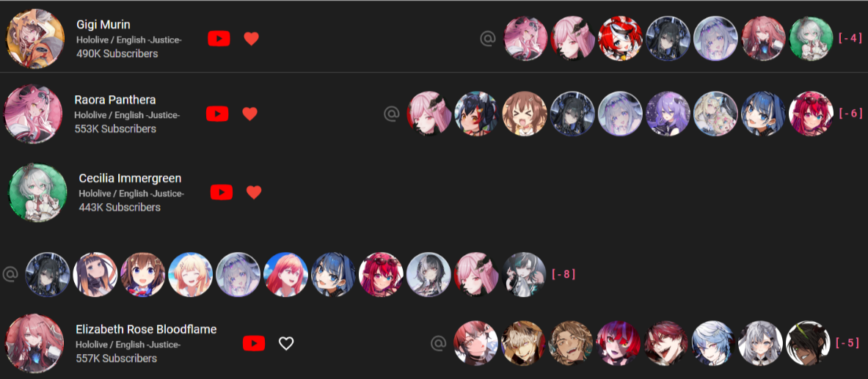Viewport: 868px width, 379px height.
Task: Toggle Raora Panthera's red heart favorite
Action: coord(249,114)
